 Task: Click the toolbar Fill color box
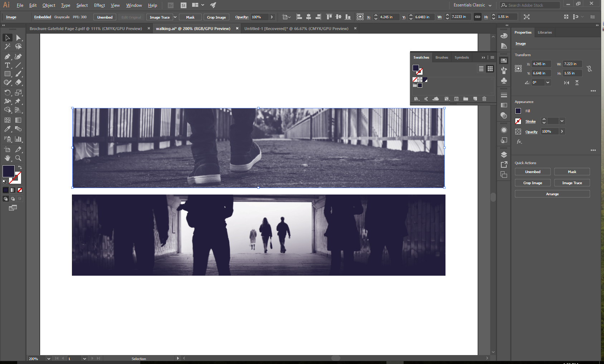click(x=9, y=171)
